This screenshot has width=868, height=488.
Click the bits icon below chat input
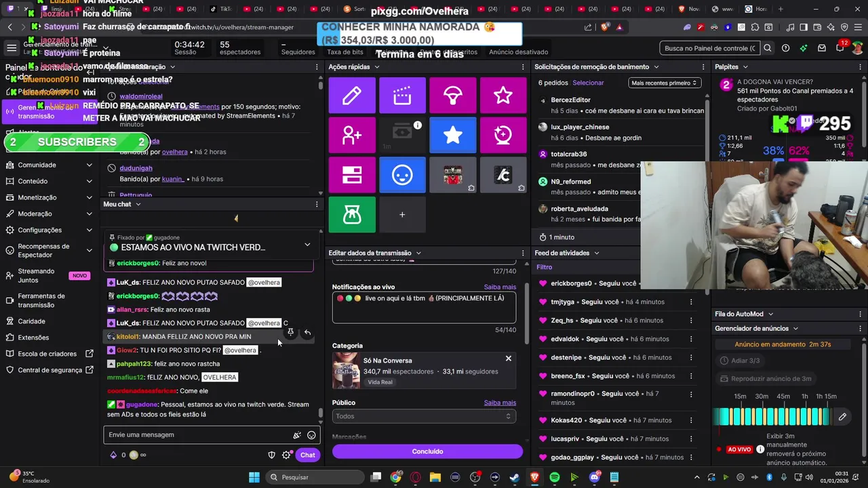[x=113, y=455]
